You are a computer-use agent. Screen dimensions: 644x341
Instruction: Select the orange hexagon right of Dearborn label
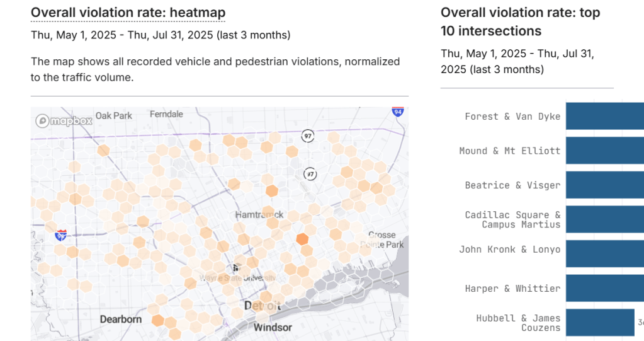[157, 320]
